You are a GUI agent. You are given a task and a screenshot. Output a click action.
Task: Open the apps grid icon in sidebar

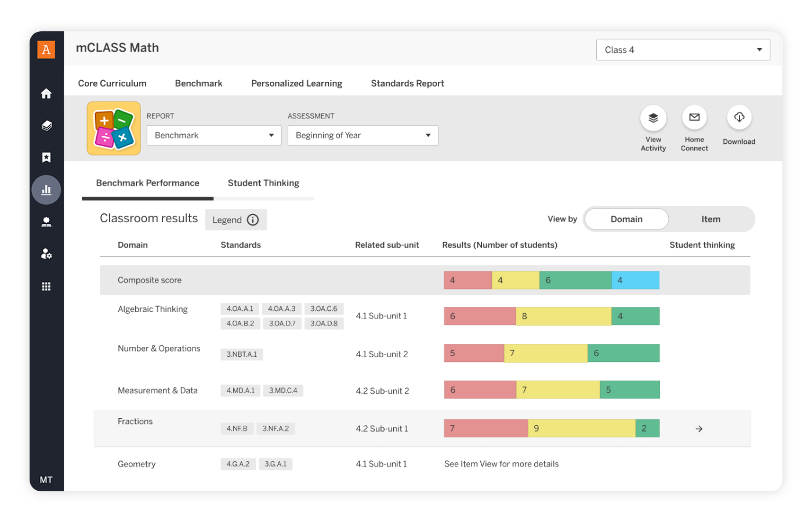46,287
